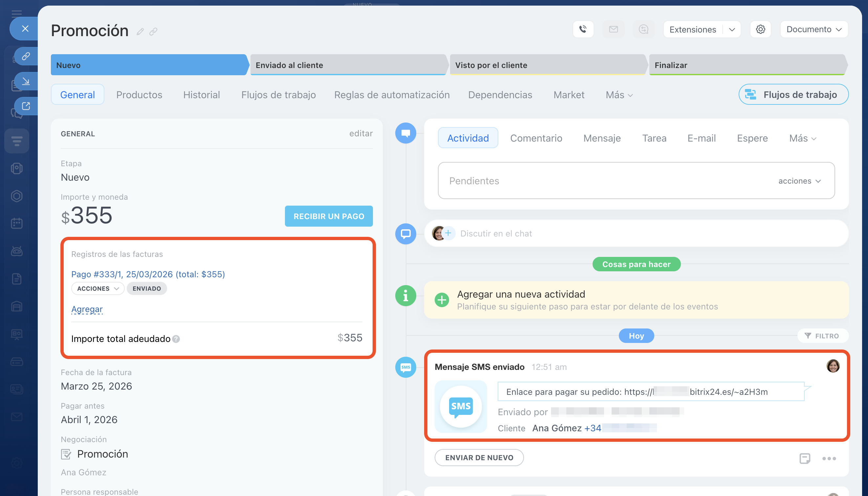Open Pago #333/1 invoice link
Image resolution: width=868 pixels, height=496 pixels.
coord(148,274)
